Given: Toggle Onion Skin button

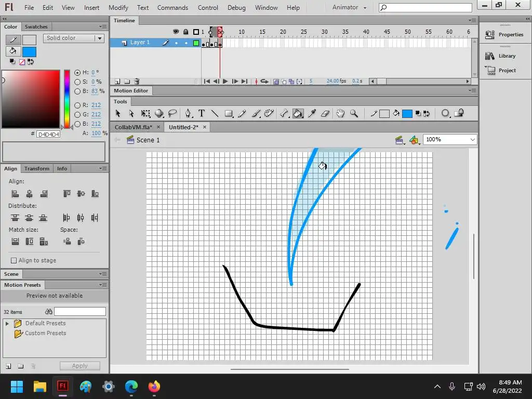Looking at the screenshot, I should pos(276,82).
